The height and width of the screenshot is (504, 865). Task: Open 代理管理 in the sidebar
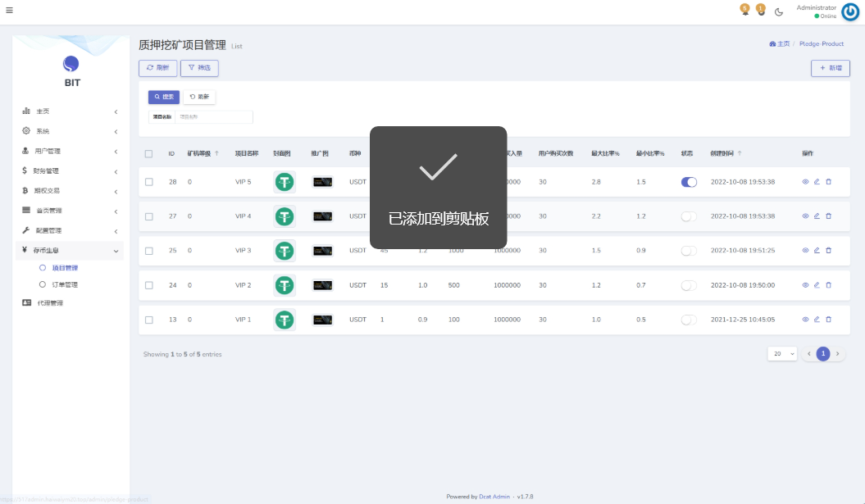click(x=50, y=303)
